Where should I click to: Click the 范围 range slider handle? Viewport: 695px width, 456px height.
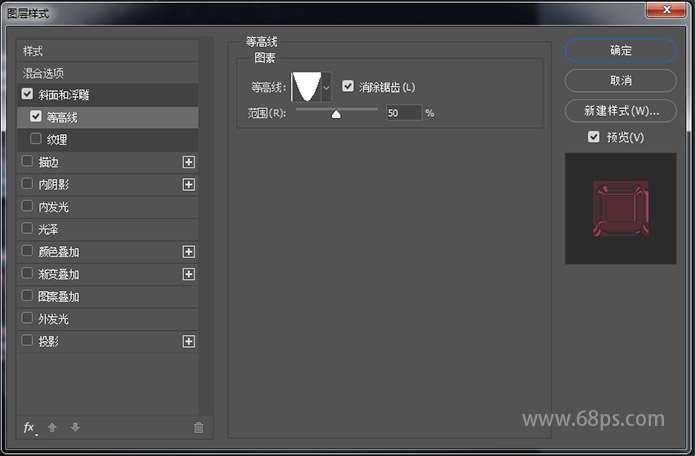336,115
